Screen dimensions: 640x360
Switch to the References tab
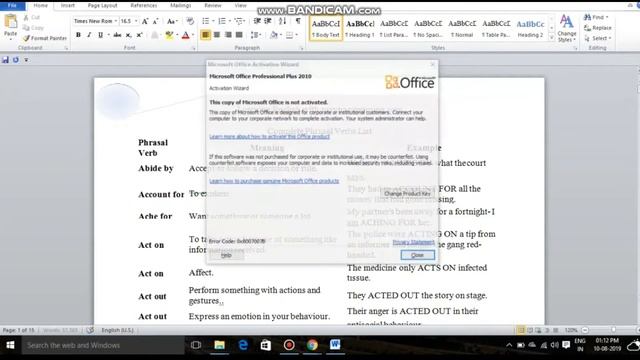(x=144, y=6)
